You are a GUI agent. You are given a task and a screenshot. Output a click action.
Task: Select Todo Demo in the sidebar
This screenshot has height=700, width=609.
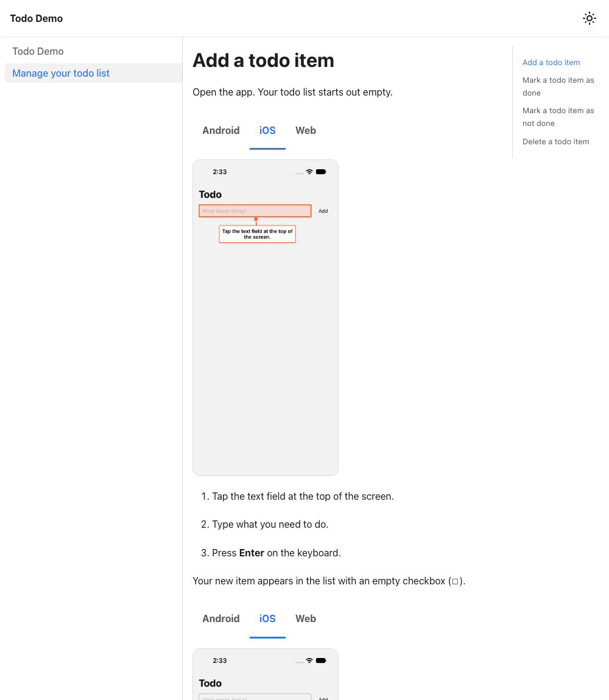(38, 51)
